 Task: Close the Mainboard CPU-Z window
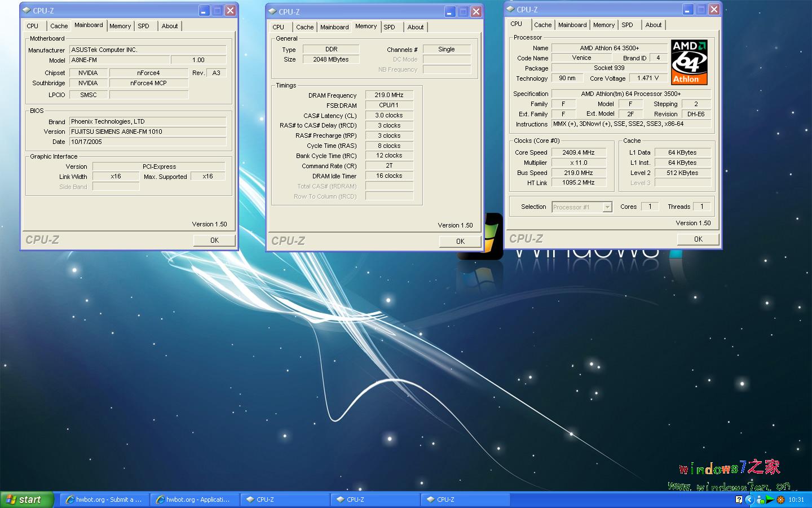[231, 10]
